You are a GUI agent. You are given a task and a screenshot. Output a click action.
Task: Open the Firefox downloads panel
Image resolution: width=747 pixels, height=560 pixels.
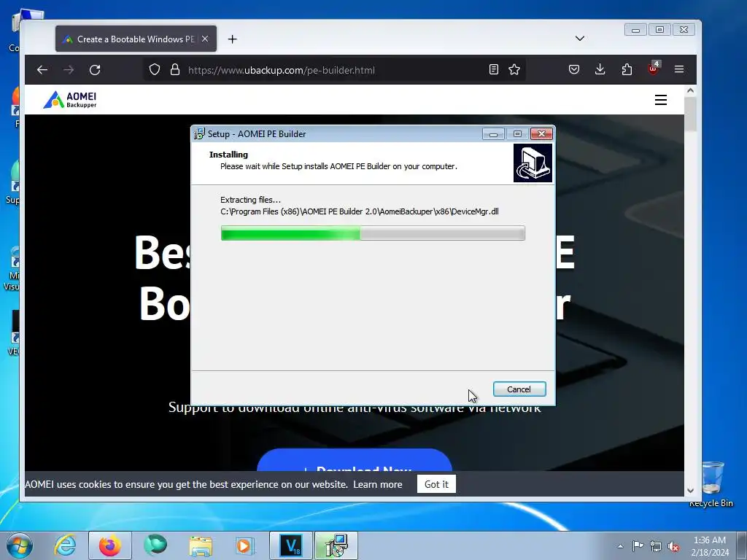[600, 69]
